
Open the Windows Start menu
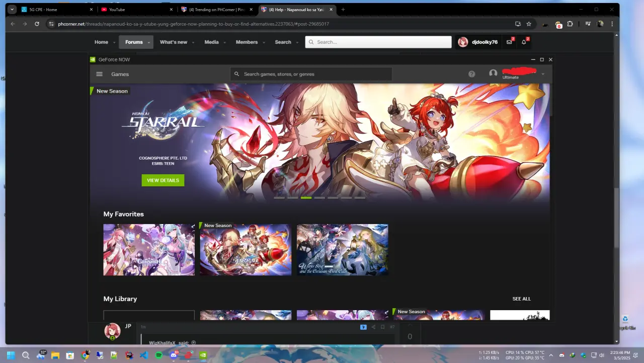(x=11, y=355)
